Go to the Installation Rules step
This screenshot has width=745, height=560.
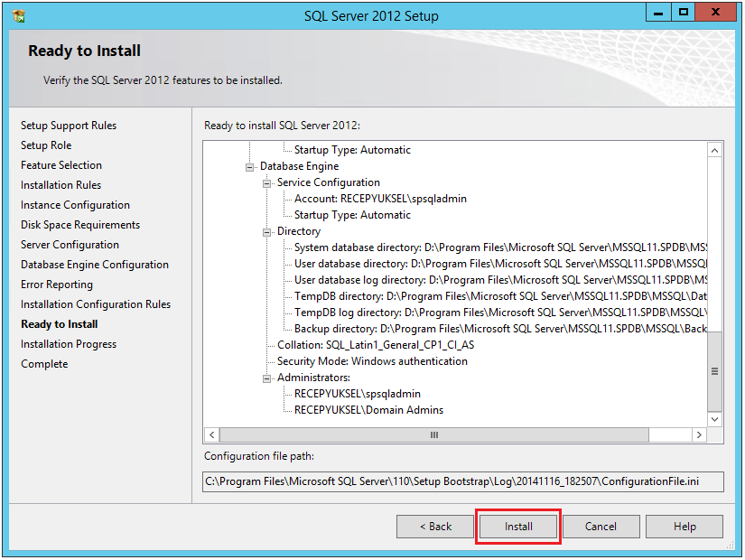61,185
